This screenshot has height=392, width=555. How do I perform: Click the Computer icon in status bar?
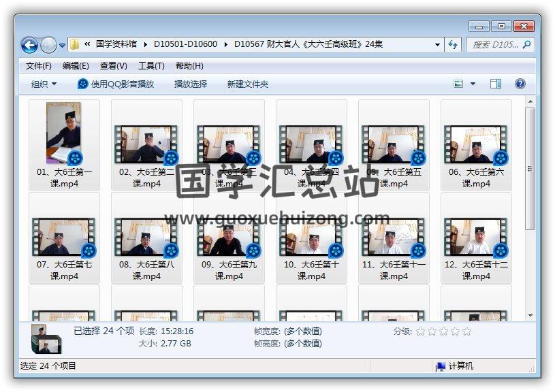(x=441, y=366)
